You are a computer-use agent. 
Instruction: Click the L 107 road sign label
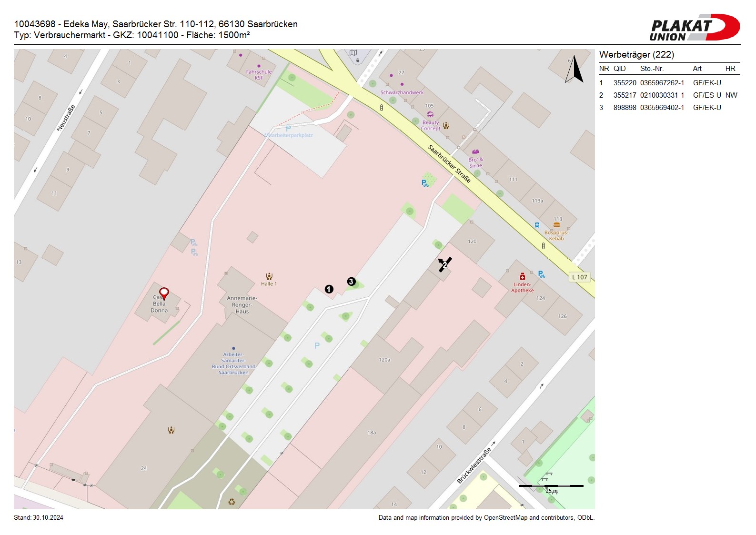[580, 277]
